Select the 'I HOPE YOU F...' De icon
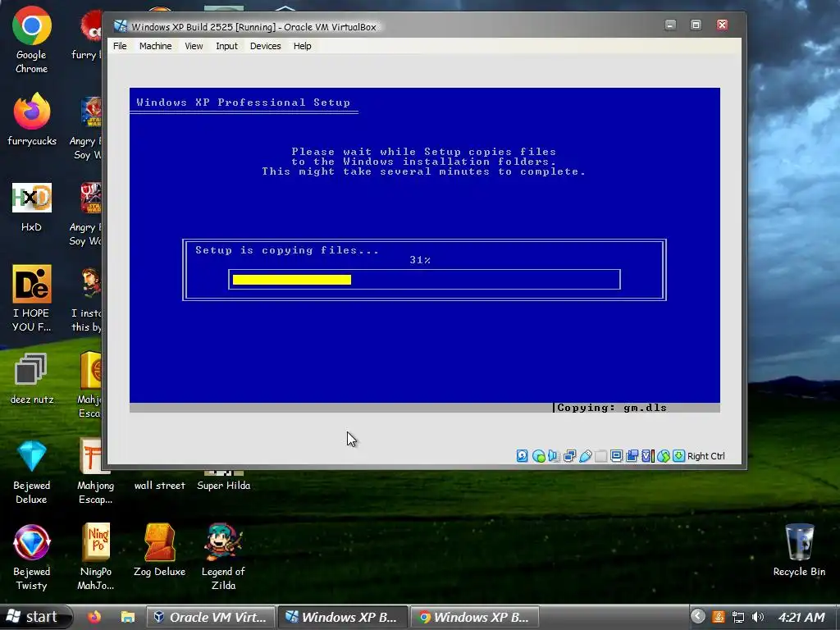This screenshot has height=630, width=840. pyautogui.click(x=32, y=299)
